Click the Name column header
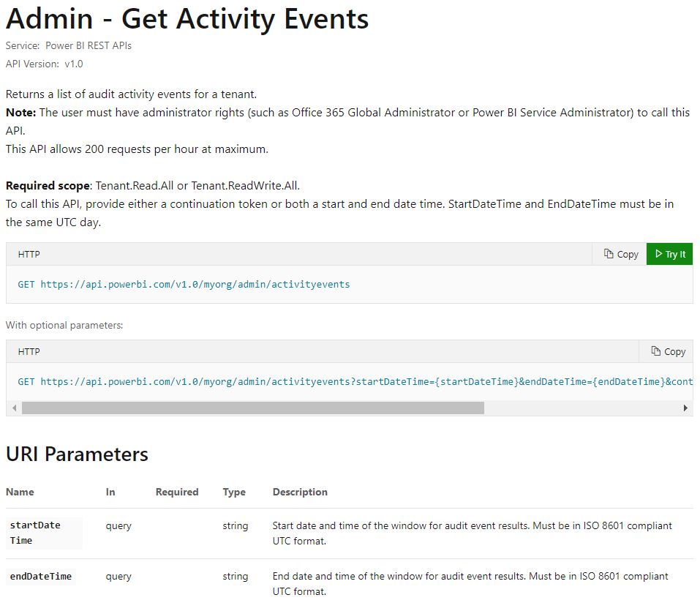This screenshot has height=603, width=700. click(20, 492)
